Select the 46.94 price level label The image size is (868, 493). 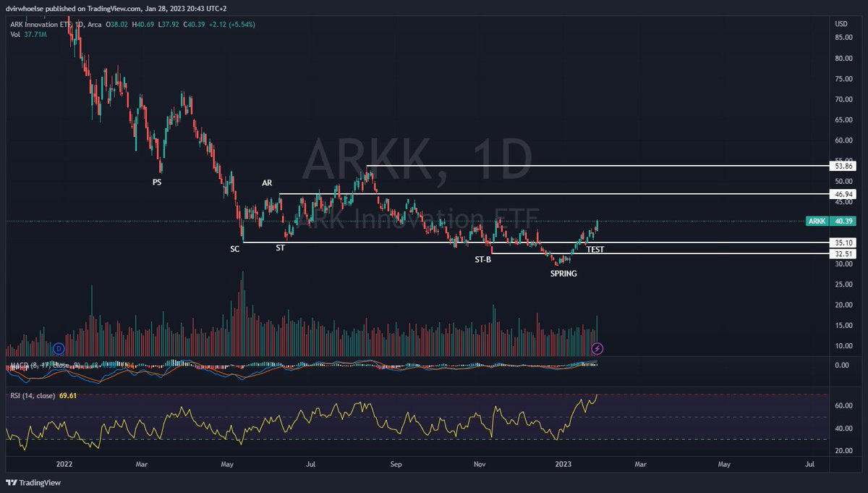(x=844, y=194)
